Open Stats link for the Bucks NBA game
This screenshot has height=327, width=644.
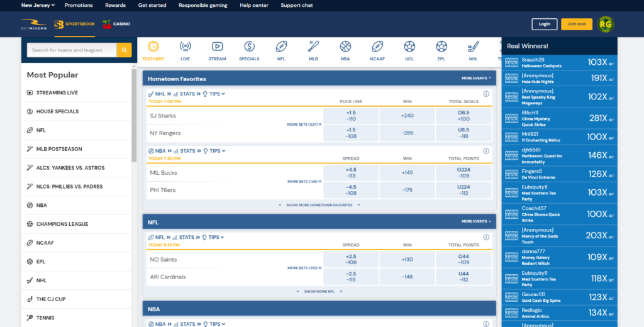[x=187, y=151]
